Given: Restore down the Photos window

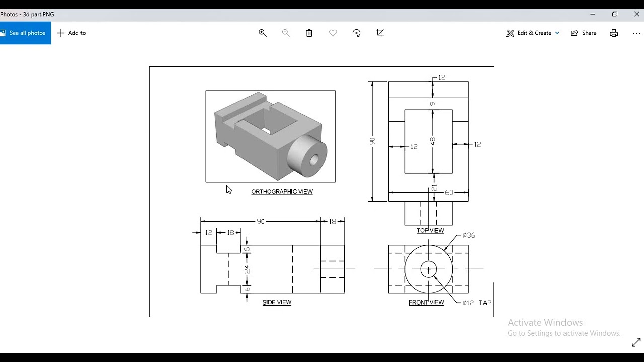Looking at the screenshot, I should click(x=615, y=14).
